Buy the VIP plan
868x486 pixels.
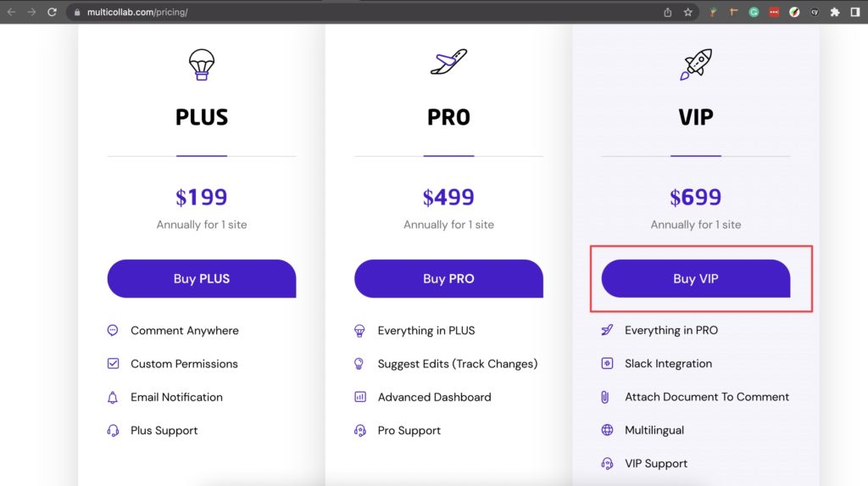point(696,279)
